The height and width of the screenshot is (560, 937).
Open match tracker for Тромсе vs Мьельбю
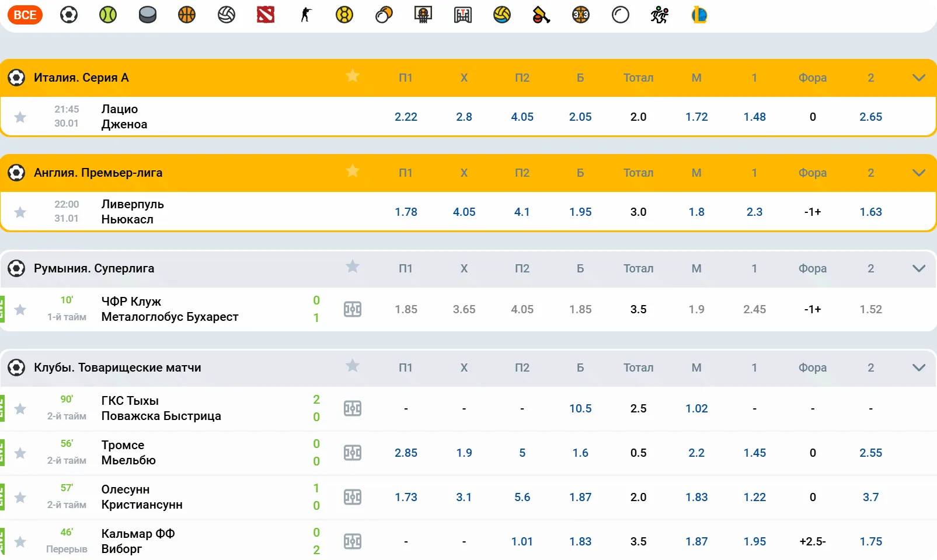(x=353, y=453)
